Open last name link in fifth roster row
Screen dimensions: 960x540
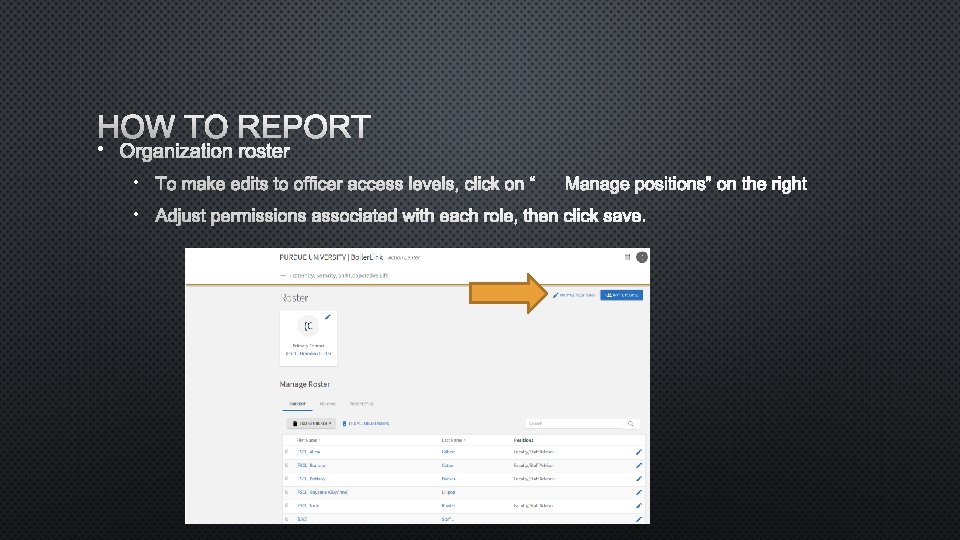coord(448,506)
